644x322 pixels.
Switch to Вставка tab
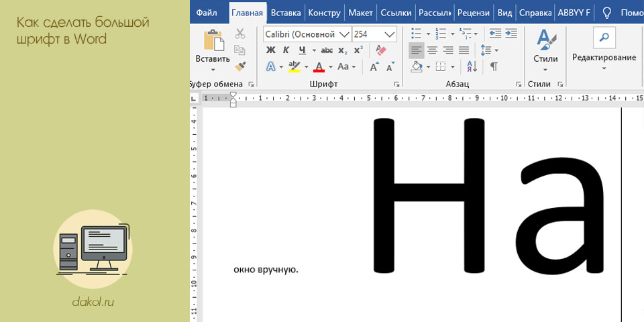pyautogui.click(x=286, y=13)
